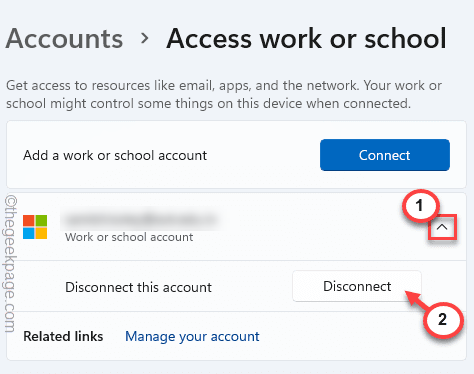The width and height of the screenshot is (474, 374).
Task: Click the Related links label
Action: 63,336
